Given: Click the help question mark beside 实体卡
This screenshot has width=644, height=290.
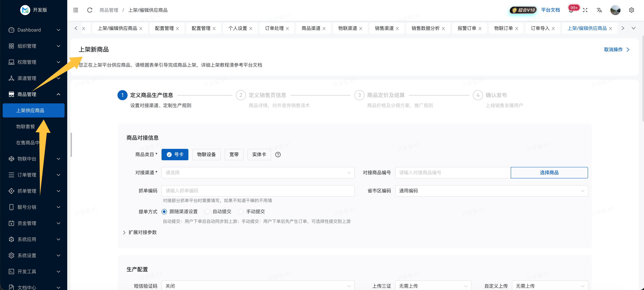Looking at the screenshot, I should click(x=278, y=155).
